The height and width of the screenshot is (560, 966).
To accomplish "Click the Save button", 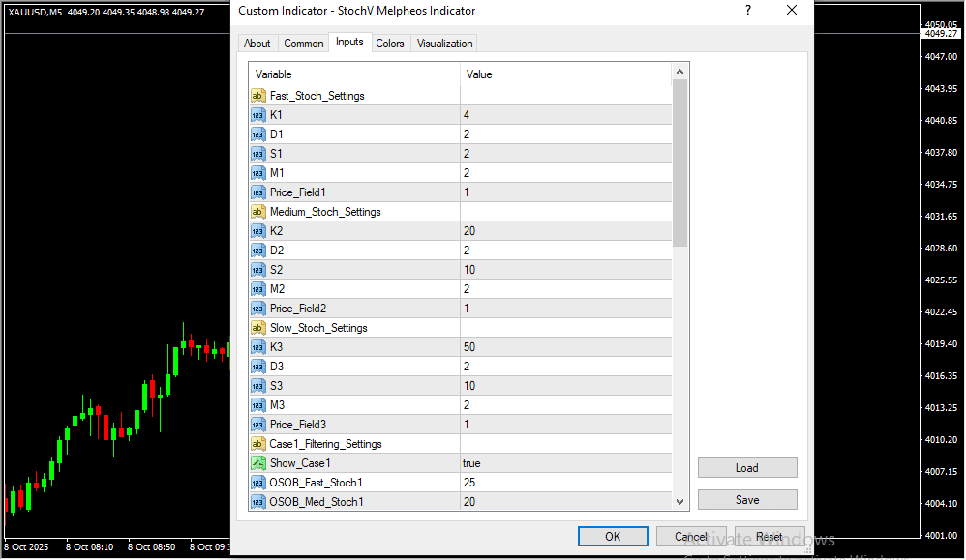I will tap(746, 500).
